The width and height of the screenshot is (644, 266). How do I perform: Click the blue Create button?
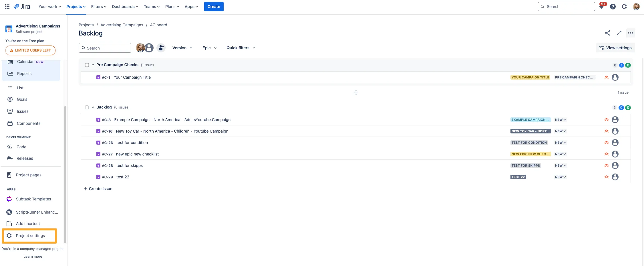(x=214, y=7)
